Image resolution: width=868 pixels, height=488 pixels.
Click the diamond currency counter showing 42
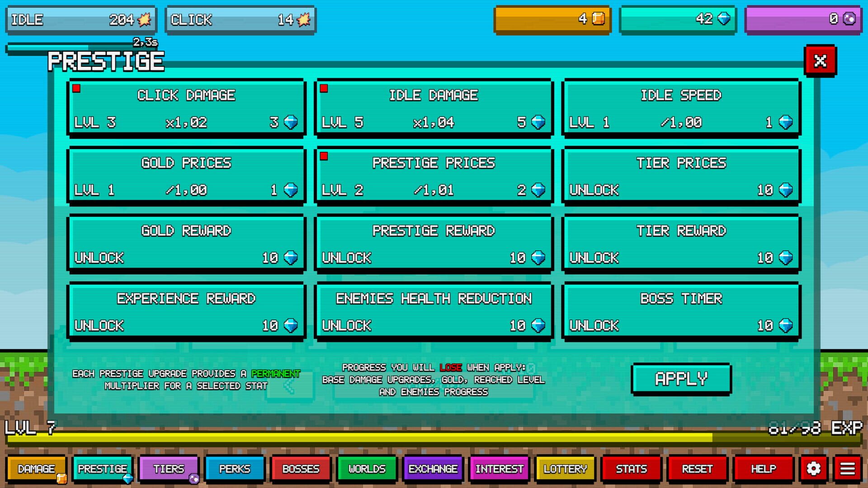(x=678, y=19)
